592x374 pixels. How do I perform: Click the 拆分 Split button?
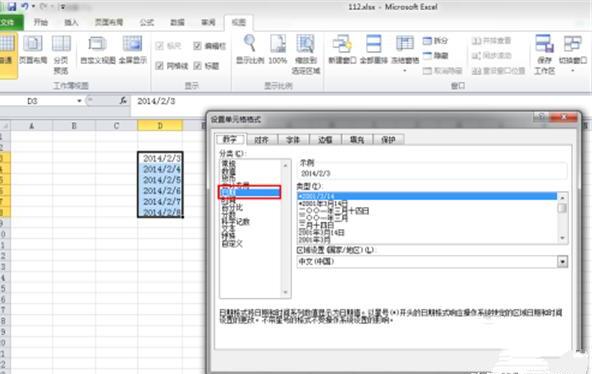[x=435, y=41]
